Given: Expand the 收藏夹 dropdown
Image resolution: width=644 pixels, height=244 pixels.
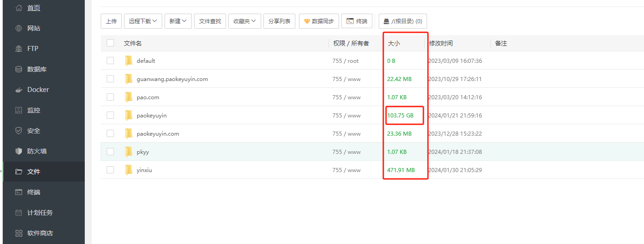Looking at the screenshot, I should tap(244, 21).
